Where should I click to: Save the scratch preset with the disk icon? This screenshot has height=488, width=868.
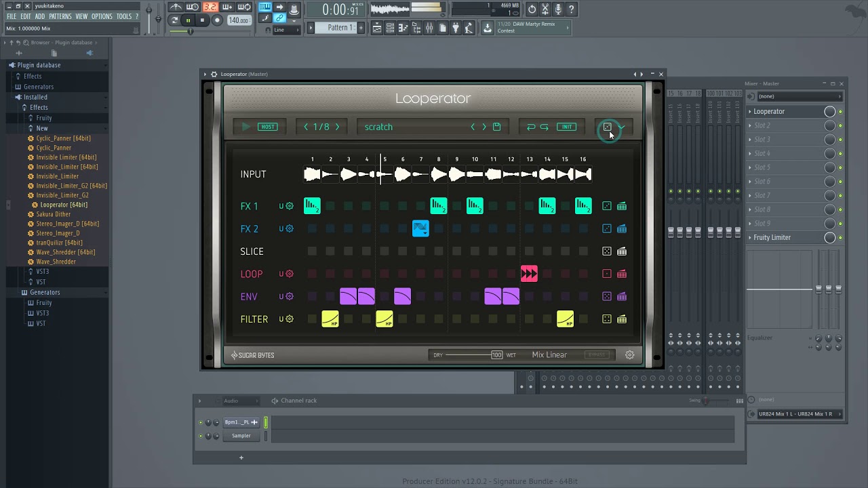coord(496,127)
